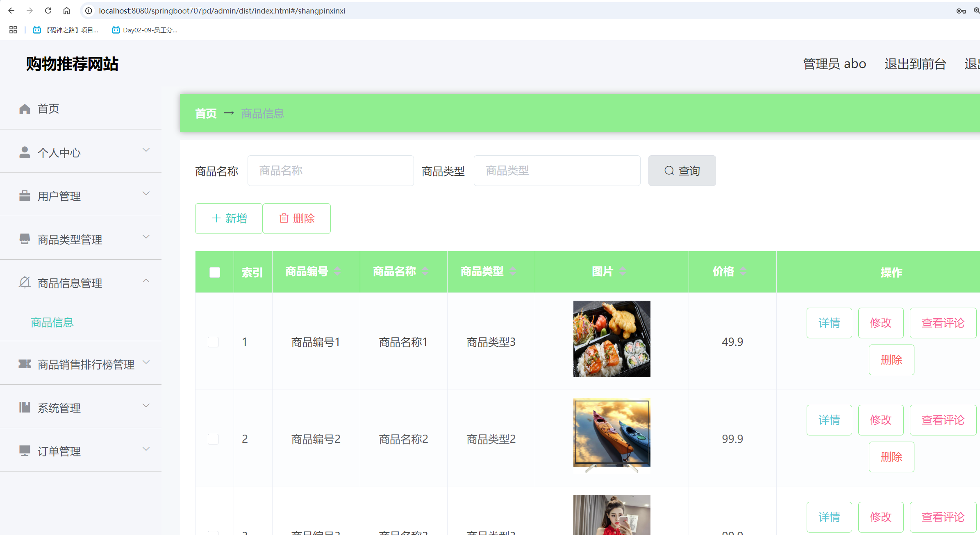Check the row checkbox for 商品编号2
Image resolution: width=980 pixels, height=535 pixels.
(213, 439)
